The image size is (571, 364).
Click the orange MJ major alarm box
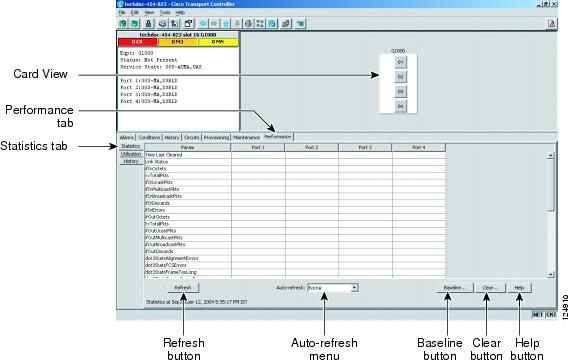pos(178,42)
